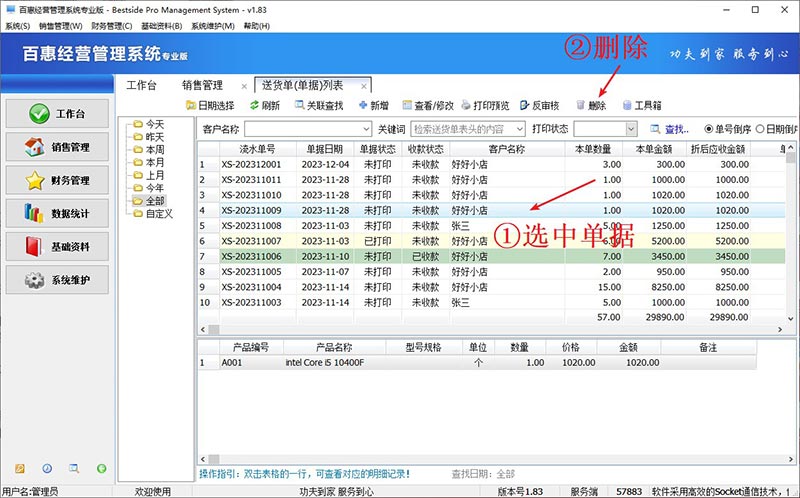800x498 pixels.
Task: Sort by the 本单金额 column header
Action: pyautogui.click(x=654, y=149)
